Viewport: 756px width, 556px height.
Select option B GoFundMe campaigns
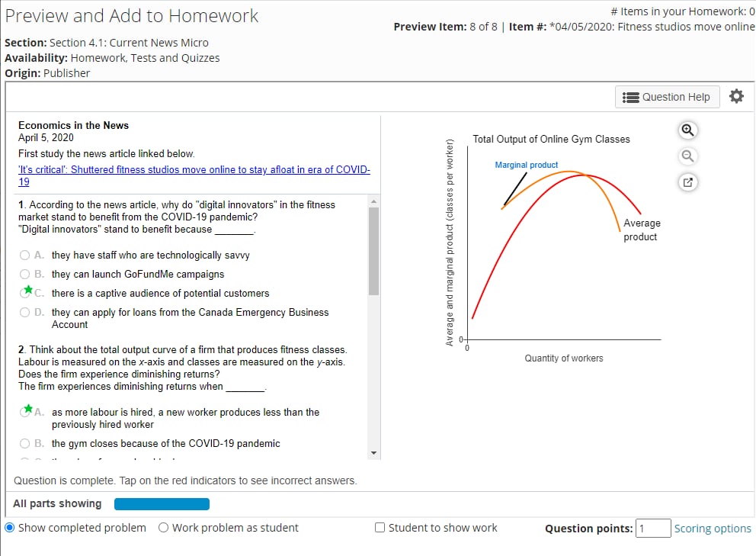(x=25, y=275)
